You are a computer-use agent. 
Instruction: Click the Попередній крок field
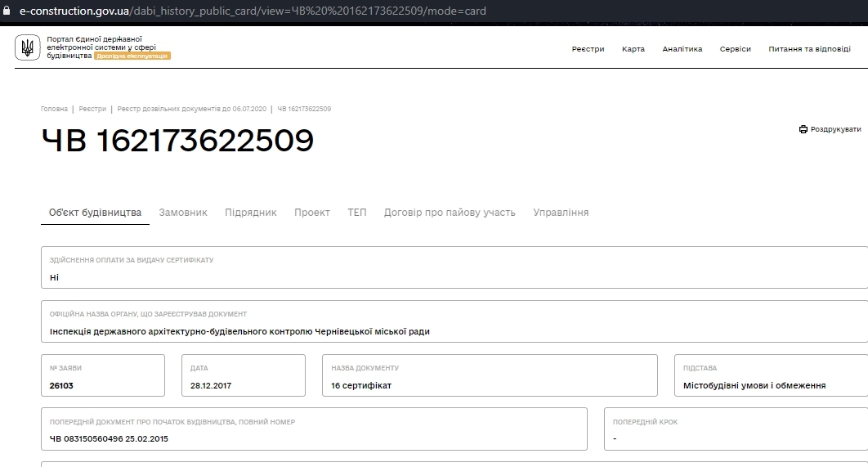736,429
